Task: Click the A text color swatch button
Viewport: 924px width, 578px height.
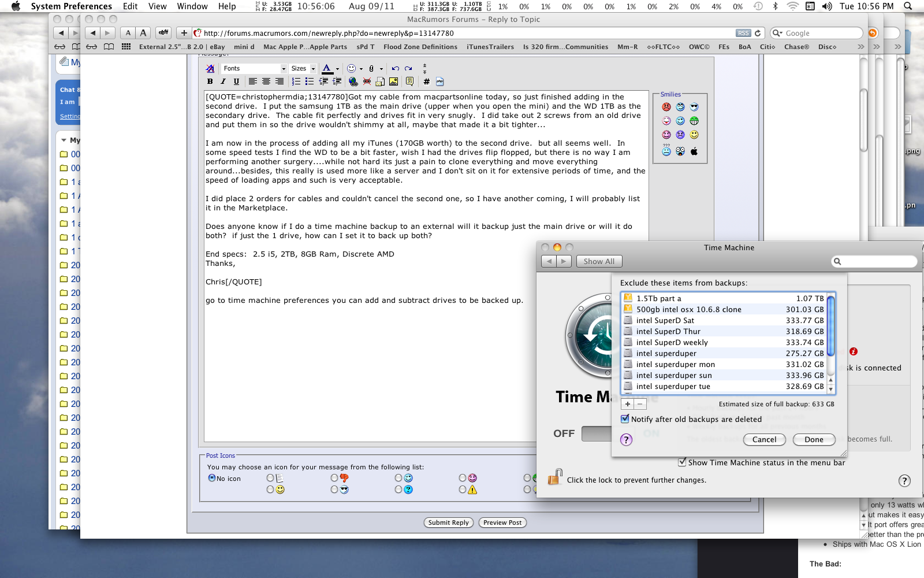Action: click(x=327, y=69)
